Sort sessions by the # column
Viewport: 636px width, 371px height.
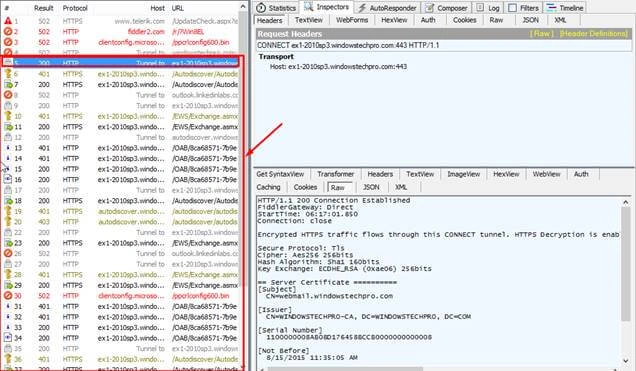[x=7, y=8]
